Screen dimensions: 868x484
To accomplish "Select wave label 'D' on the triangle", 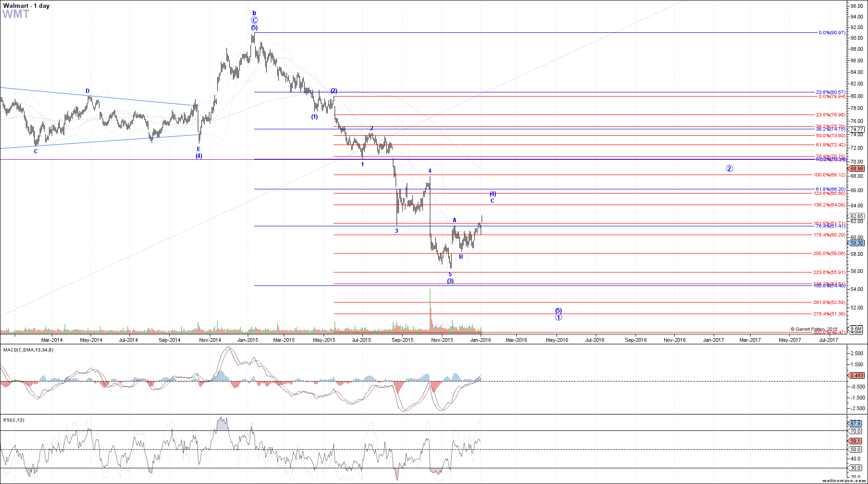I will [x=87, y=91].
